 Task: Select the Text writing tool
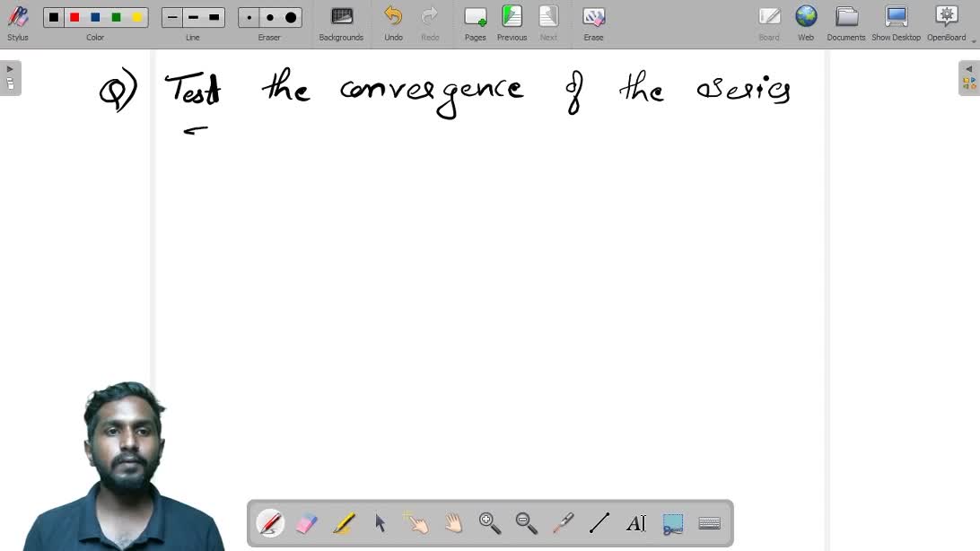click(x=635, y=523)
